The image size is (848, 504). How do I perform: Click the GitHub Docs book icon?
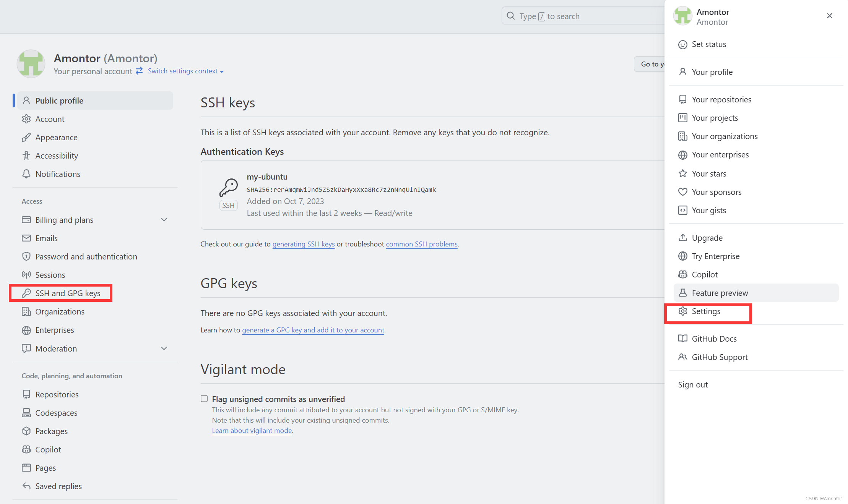(683, 339)
